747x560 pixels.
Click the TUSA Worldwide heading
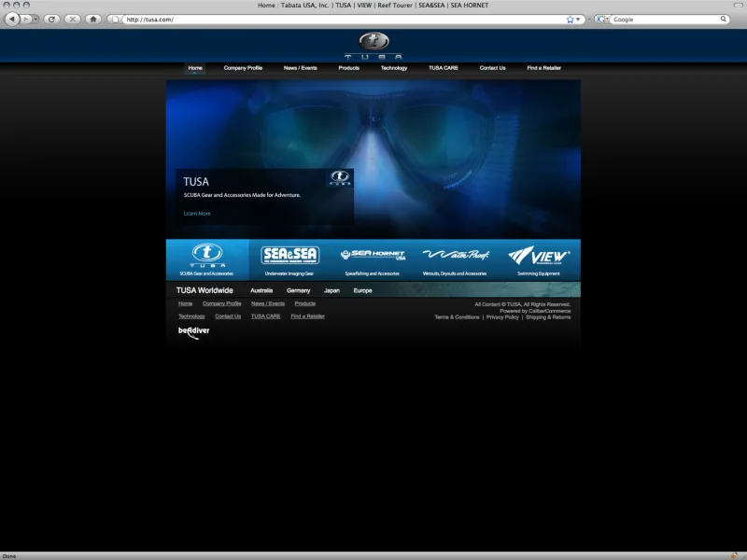pyautogui.click(x=204, y=290)
